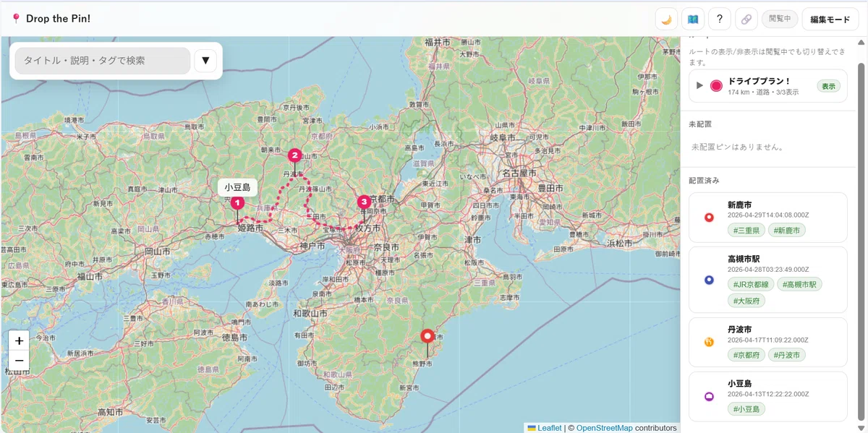Select map pin number 2
This screenshot has width=868, height=433.
294,155
